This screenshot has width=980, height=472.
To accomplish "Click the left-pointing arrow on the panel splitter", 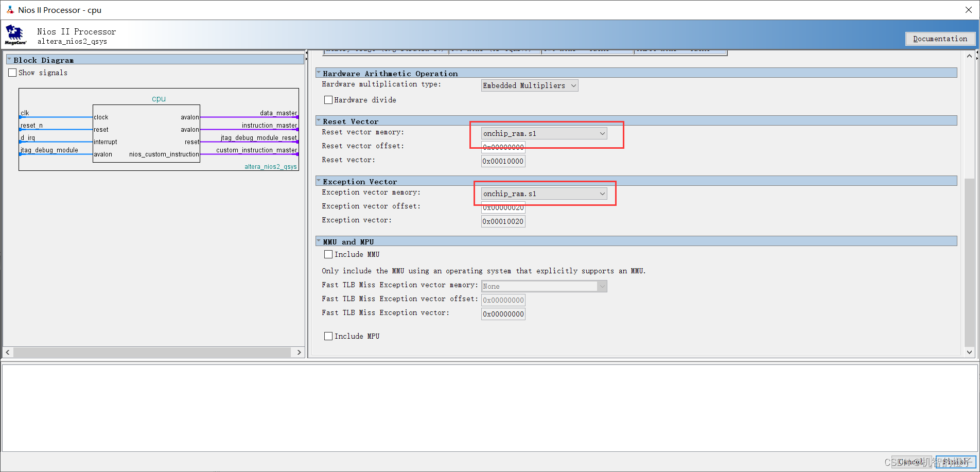I will tap(307, 53).
